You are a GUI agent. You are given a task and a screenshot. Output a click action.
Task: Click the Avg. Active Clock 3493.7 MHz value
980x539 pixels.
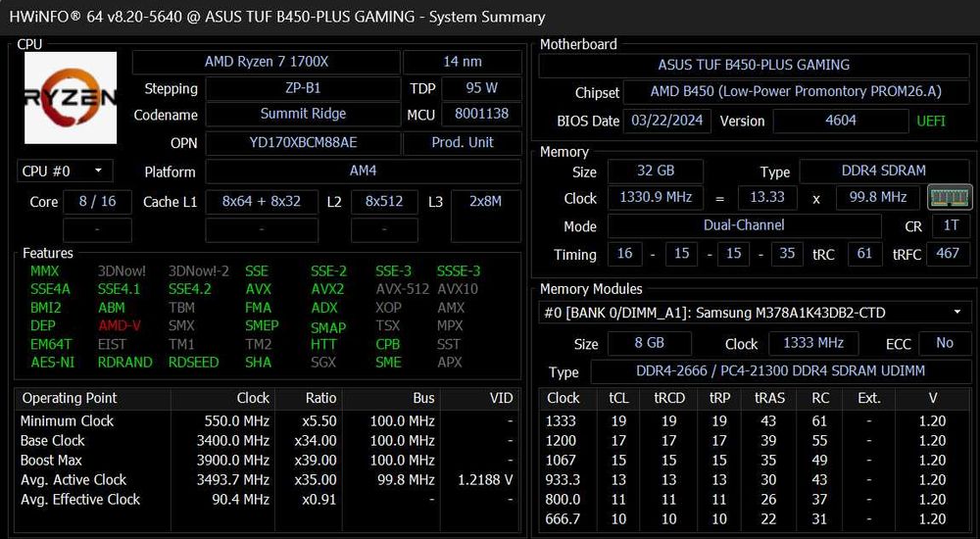pos(232,480)
